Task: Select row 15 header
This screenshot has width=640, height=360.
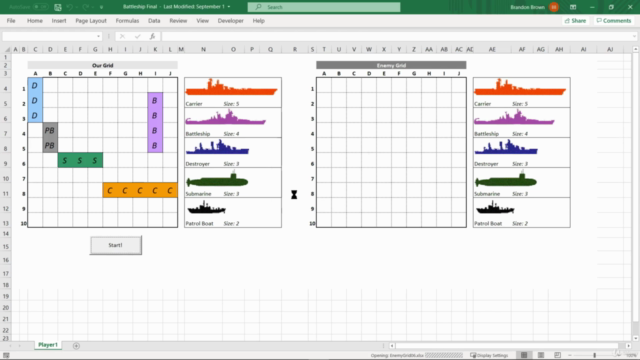Action: coord(6,247)
